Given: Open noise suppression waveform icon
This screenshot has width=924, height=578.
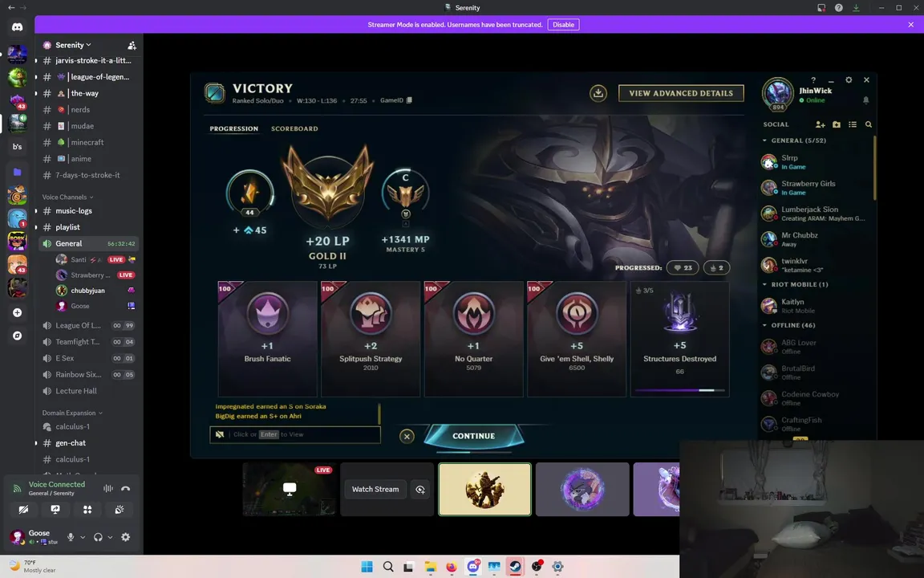Looking at the screenshot, I should (x=107, y=488).
